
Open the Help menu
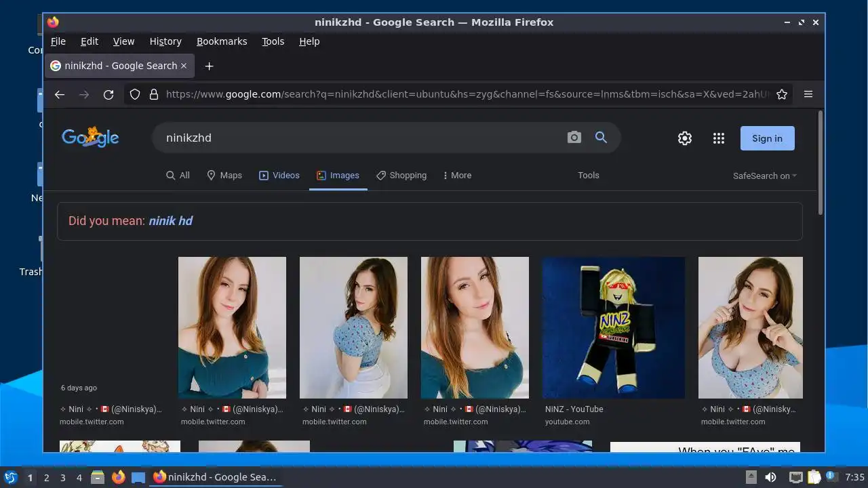309,41
